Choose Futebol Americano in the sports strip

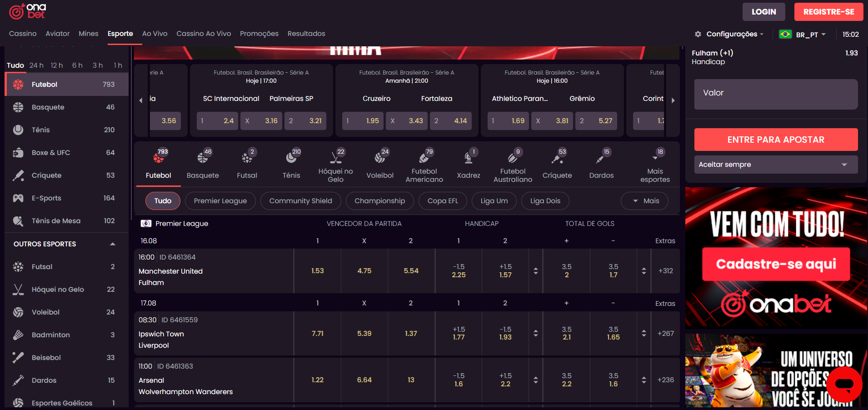(424, 164)
